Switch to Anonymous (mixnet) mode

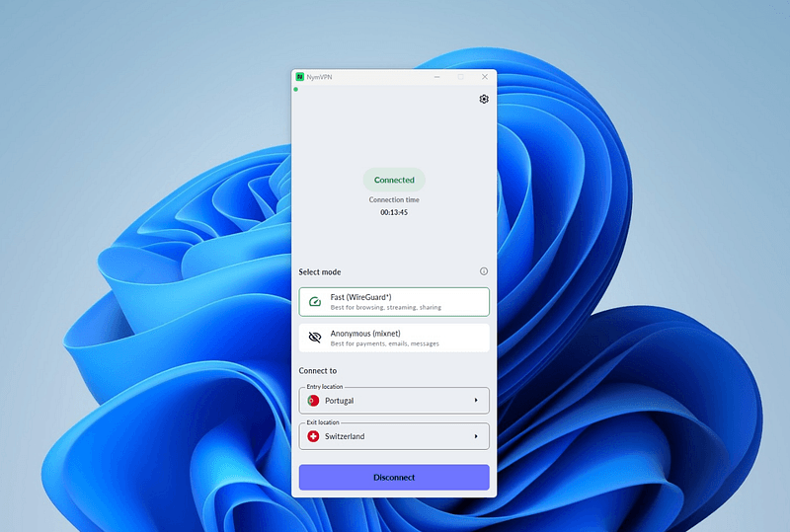point(394,338)
